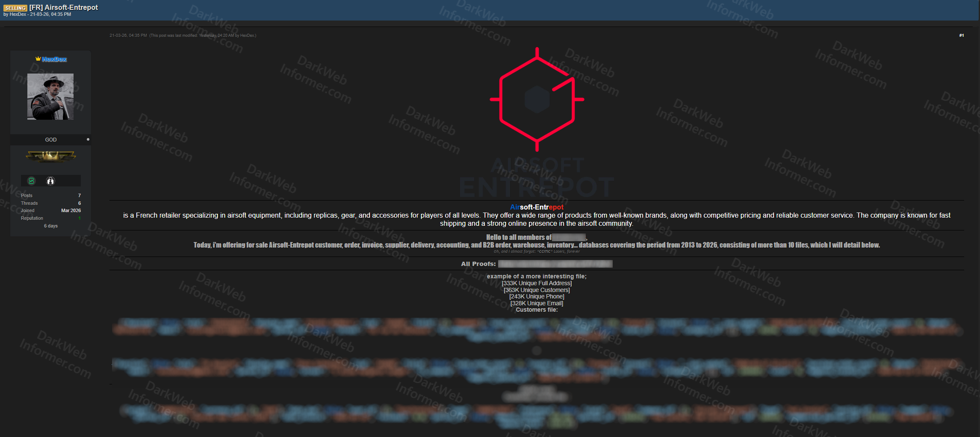The height and width of the screenshot is (437, 980).
Task: Open the HexDex username in the sidebar
Action: tap(54, 59)
